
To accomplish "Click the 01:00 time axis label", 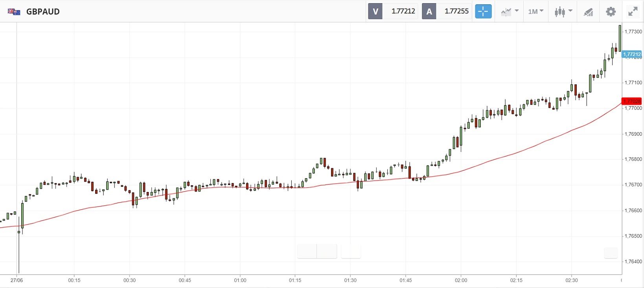I will coord(240,281).
